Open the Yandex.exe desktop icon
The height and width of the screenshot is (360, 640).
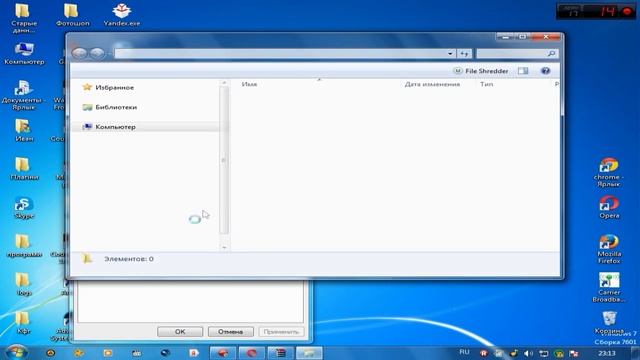(122, 15)
